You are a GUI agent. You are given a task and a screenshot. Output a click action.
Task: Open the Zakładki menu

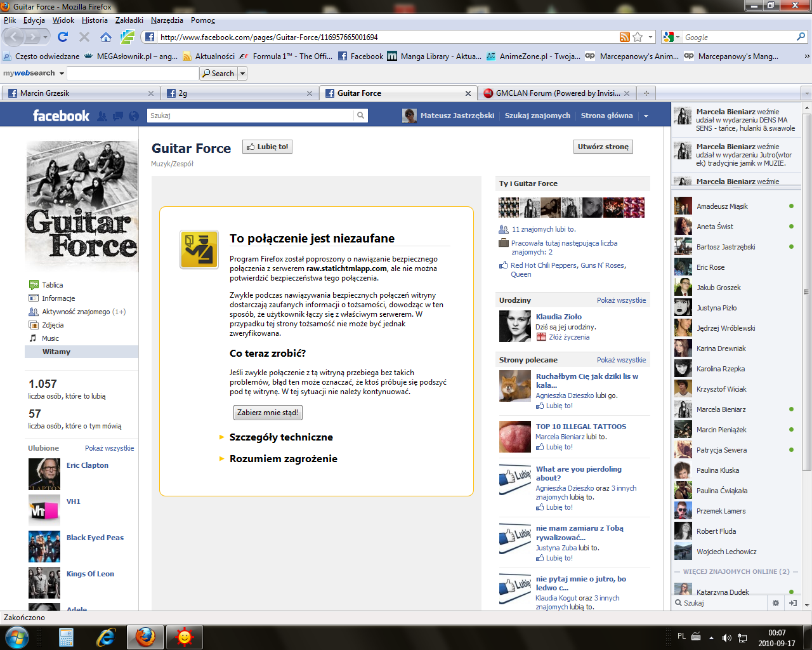tap(129, 20)
